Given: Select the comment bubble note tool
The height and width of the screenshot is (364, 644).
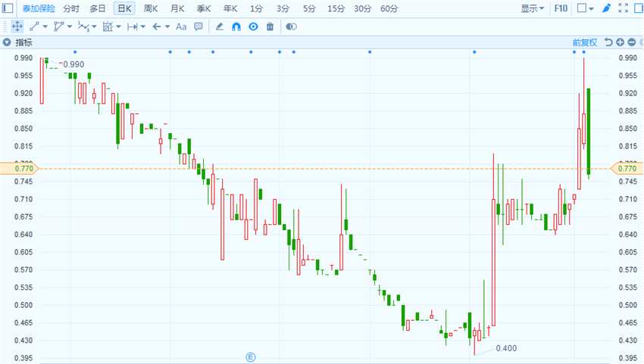Looking at the screenshot, I should 199,26.
